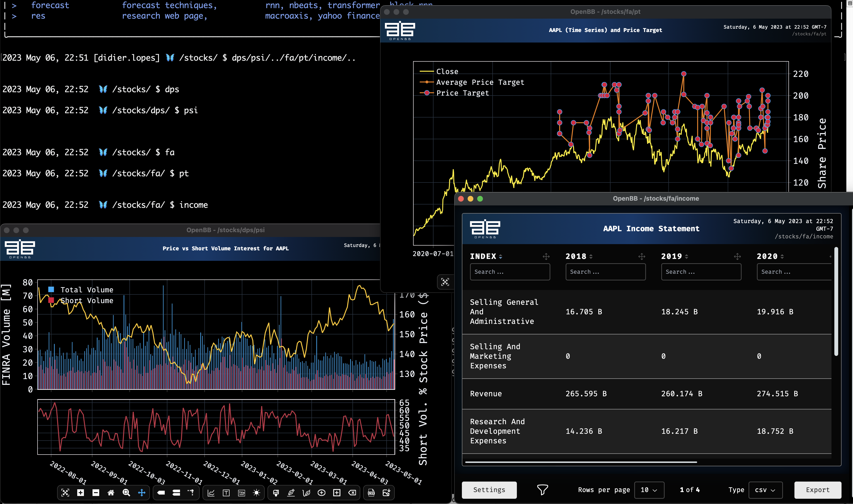Open Rows per page dropdown
Image resolution: width=853 pixels, height=504 pixels.
[649, 490]
